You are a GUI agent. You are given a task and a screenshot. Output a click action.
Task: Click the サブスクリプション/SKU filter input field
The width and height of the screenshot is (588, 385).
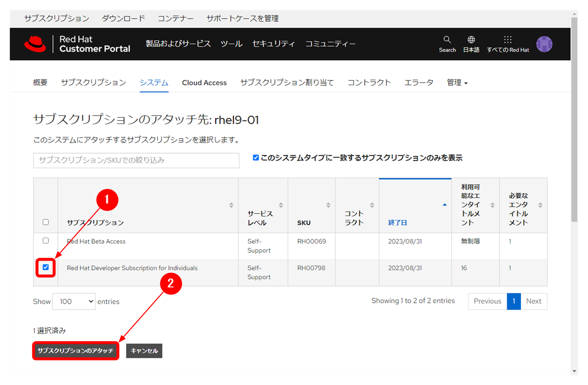click(136, 161)
